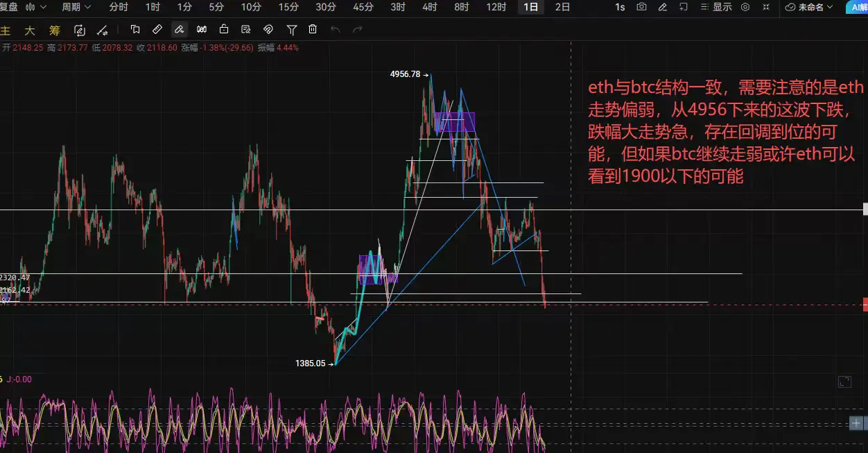Screen dimensions: 868x453
Task: Click the 开 2148.25 open value
Action: tap(22, 48)
